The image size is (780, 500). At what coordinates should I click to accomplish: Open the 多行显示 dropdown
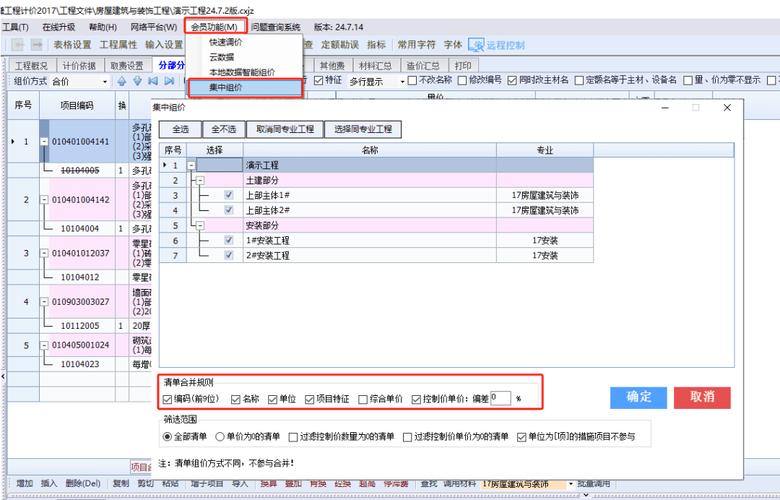[x=402, y=82]
